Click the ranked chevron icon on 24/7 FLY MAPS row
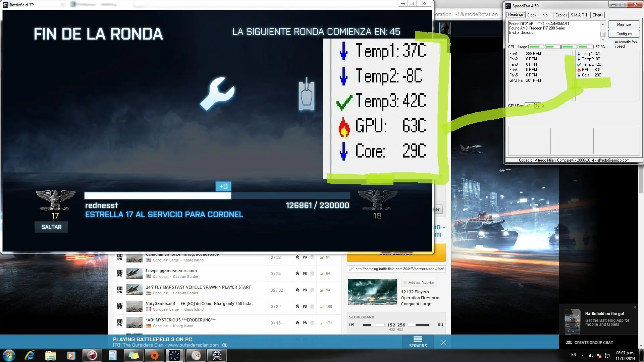The image size is (644, 362). [x=297, y=290]
